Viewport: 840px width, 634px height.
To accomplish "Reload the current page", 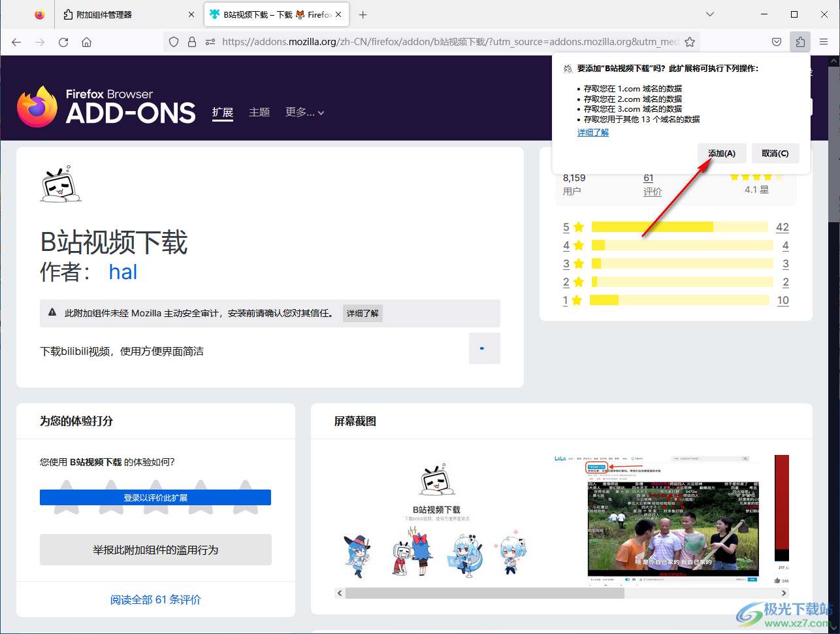I will (x=63, y=42).
